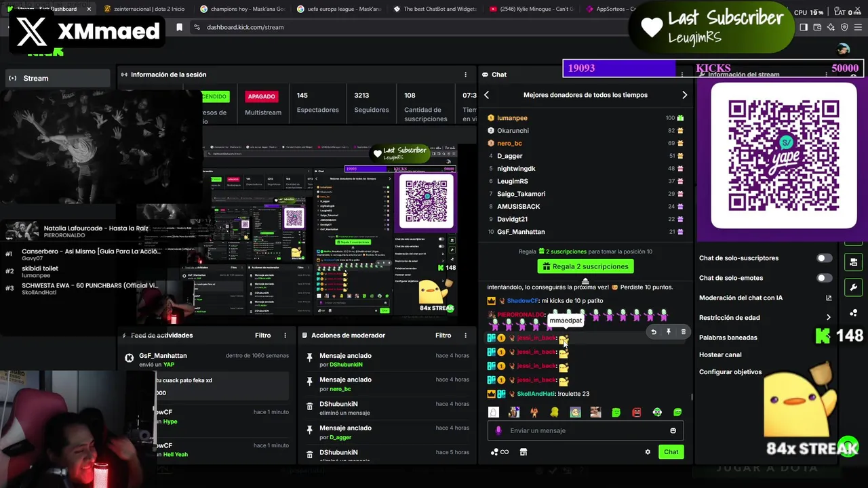Open options menu of Información de la sesión

click(x=465, y=75)
